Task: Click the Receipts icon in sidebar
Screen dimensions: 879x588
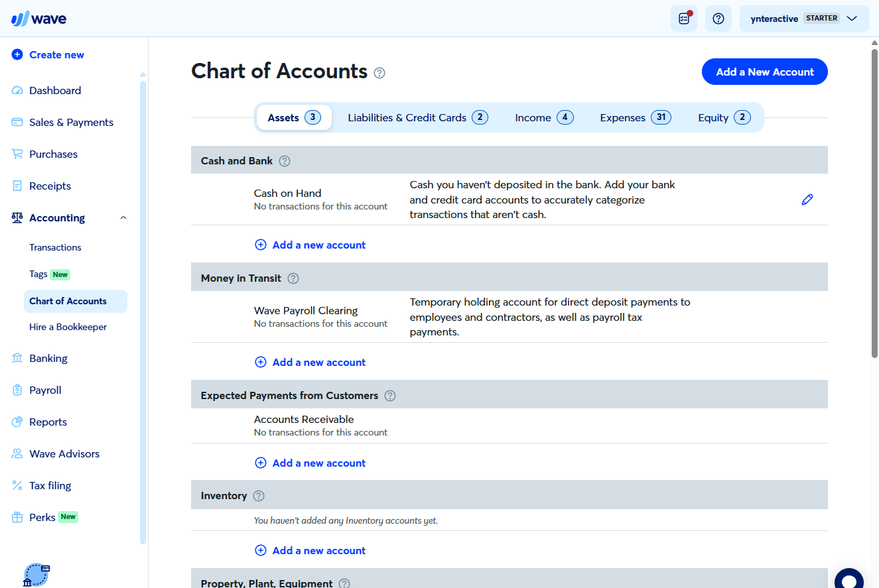Action: 17,186
